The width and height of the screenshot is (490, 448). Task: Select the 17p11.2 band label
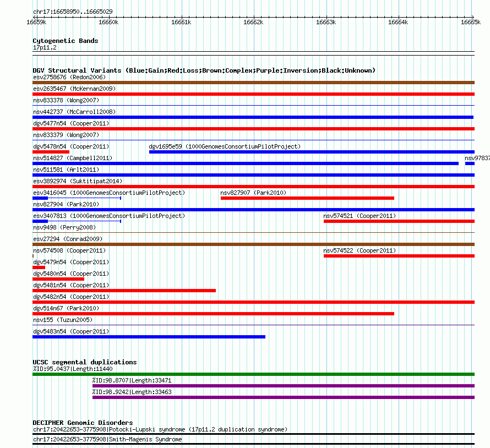click(x=45, y=47)
